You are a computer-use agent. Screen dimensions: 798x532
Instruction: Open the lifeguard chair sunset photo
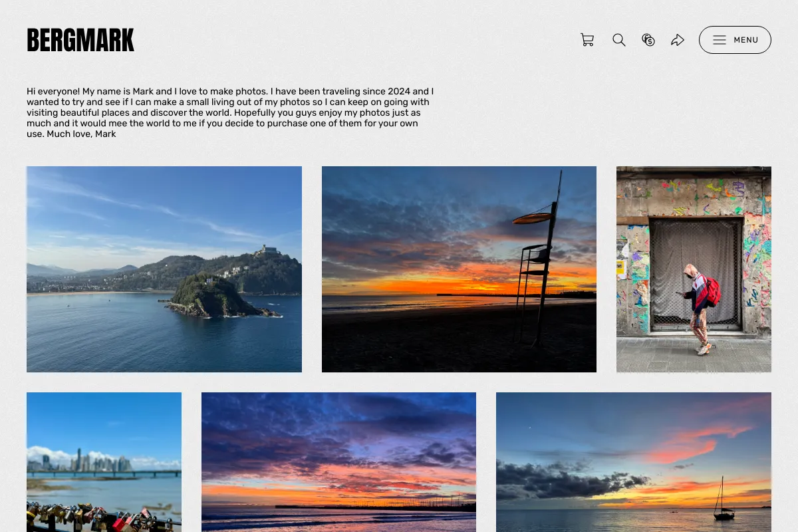click(459, 269)
